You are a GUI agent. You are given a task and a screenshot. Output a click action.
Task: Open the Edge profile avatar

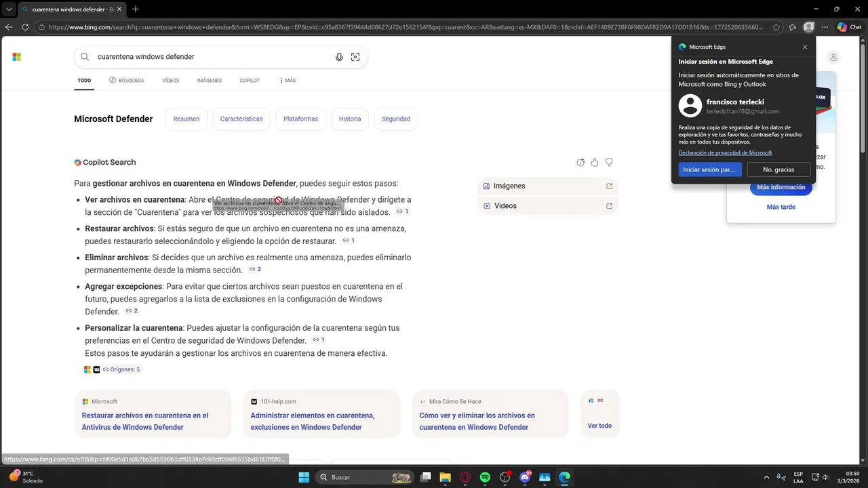coord(808,27)
